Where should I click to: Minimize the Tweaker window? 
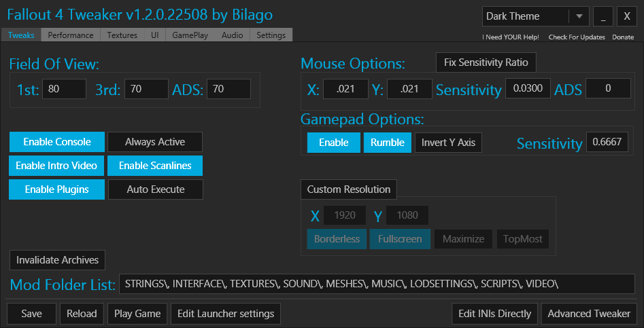[603, 16]
